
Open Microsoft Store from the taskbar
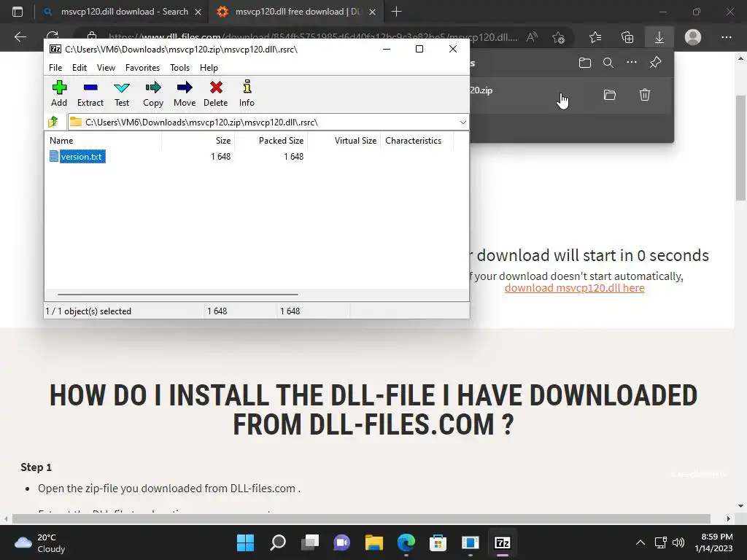pyautogui.click(x=438, y=542)
